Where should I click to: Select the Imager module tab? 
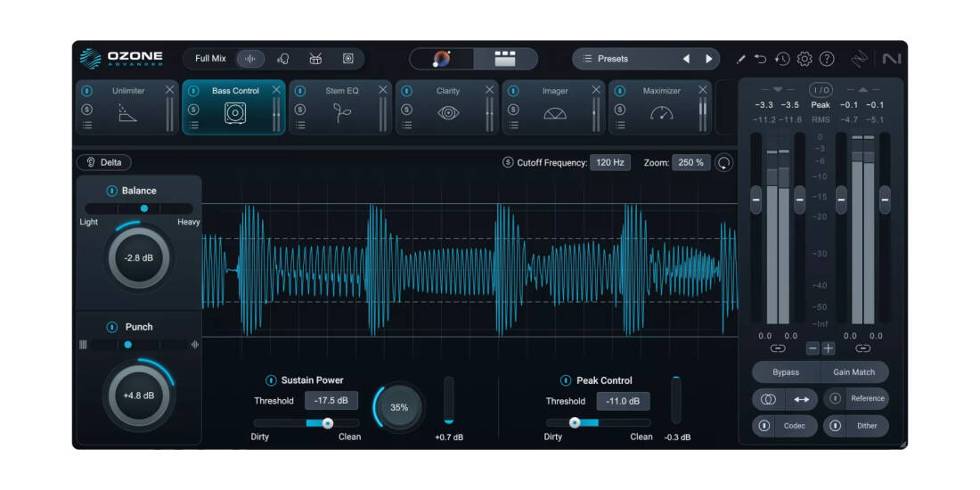point(554,108)
